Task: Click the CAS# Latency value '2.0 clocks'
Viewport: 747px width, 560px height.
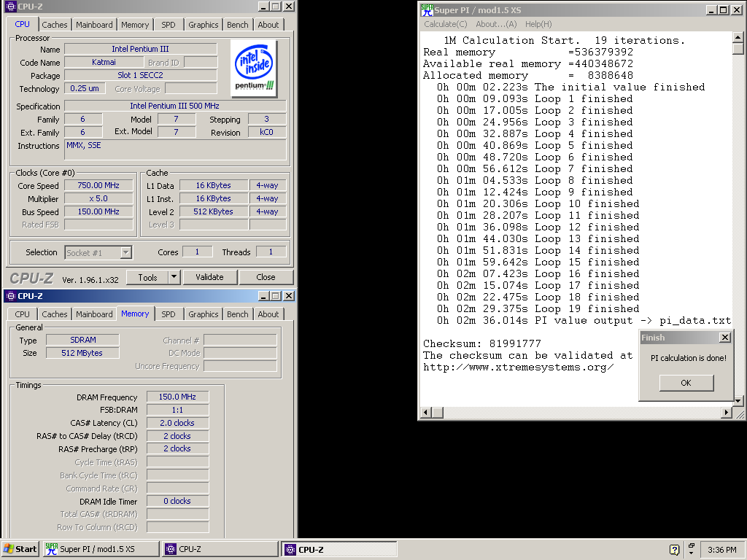Action: point(178,423)
